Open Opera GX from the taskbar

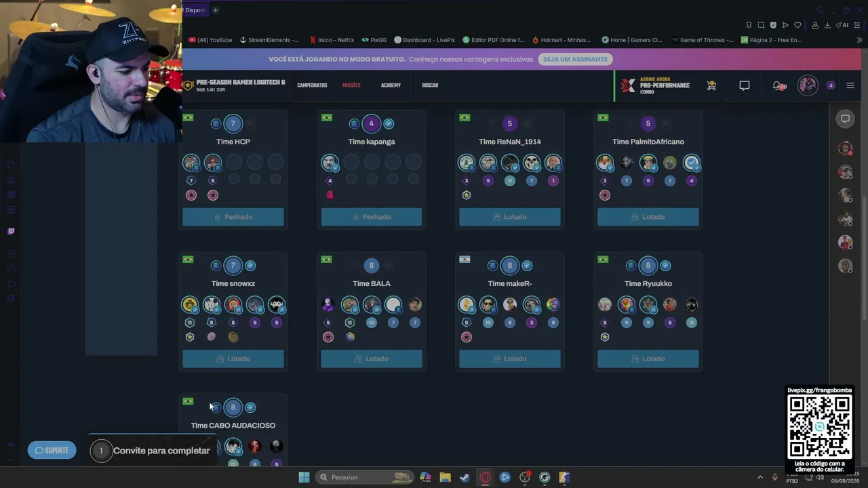(485, 477)
